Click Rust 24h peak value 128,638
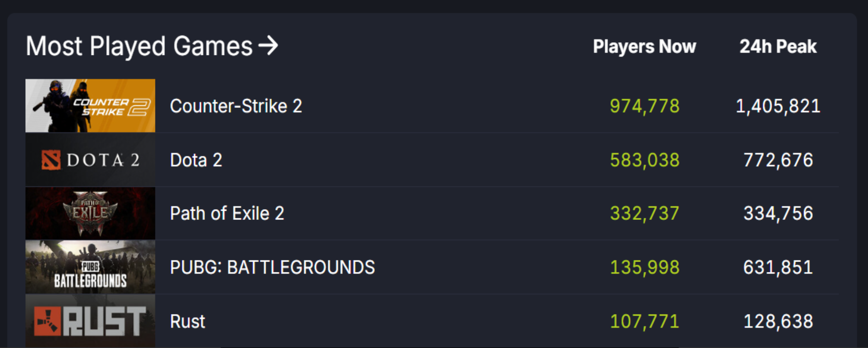868x348 pixels. (x=778, y=322)
